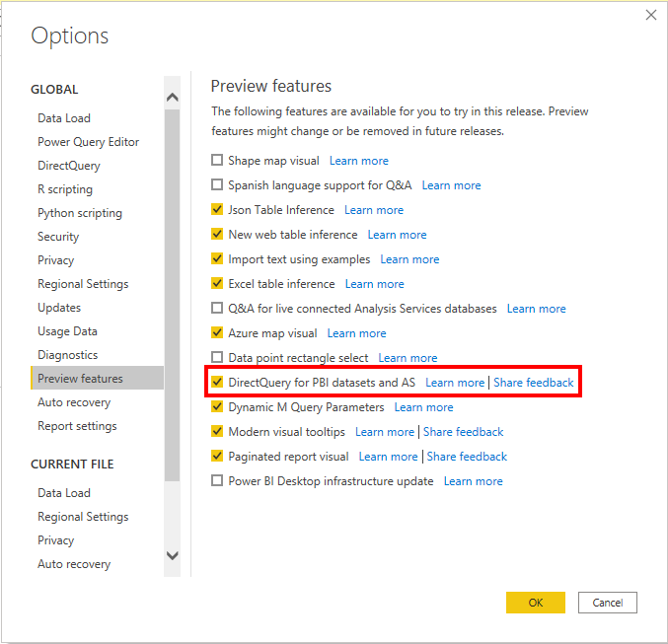
Task: Learn more about Excel table inference
Action: pos(375,284)
